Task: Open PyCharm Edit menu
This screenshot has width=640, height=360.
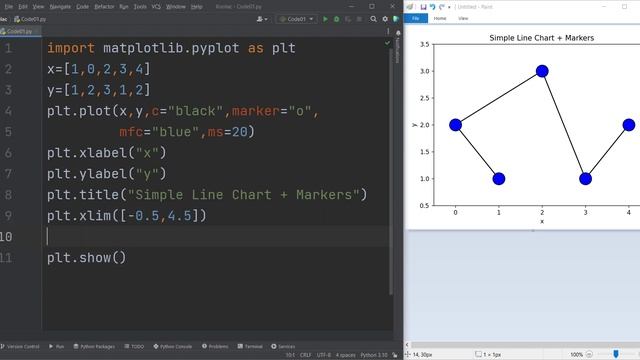Action: click(x=23, y=7)
